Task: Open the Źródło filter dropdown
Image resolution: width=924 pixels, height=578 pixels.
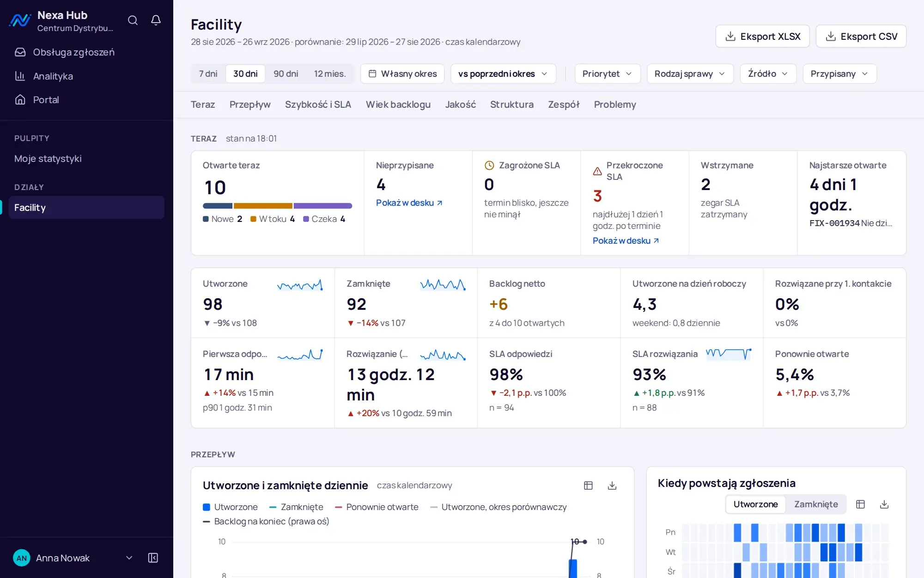Action: click(x=768, y=74)
